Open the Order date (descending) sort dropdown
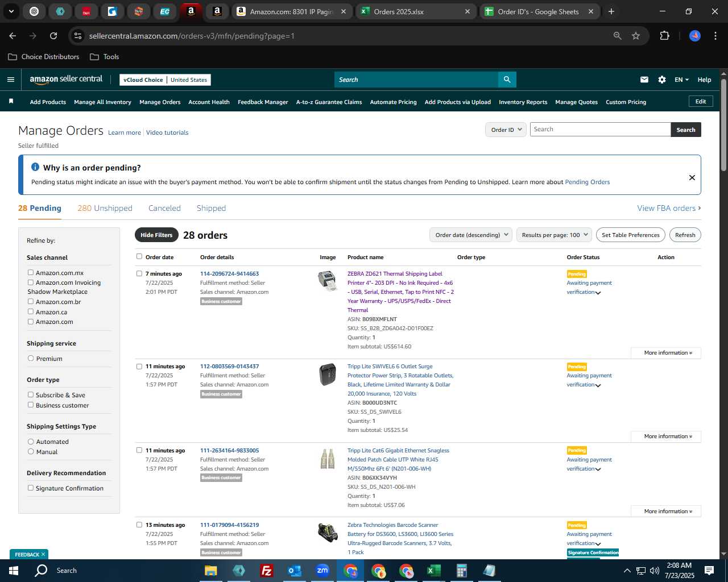This screenshot has height=582, width=728. coord(471,235)
